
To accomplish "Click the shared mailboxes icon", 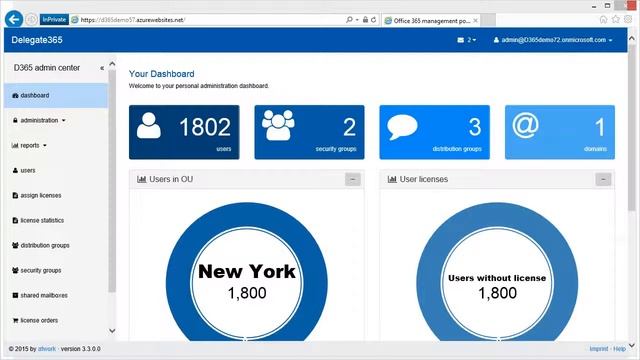I will [15, 295].
